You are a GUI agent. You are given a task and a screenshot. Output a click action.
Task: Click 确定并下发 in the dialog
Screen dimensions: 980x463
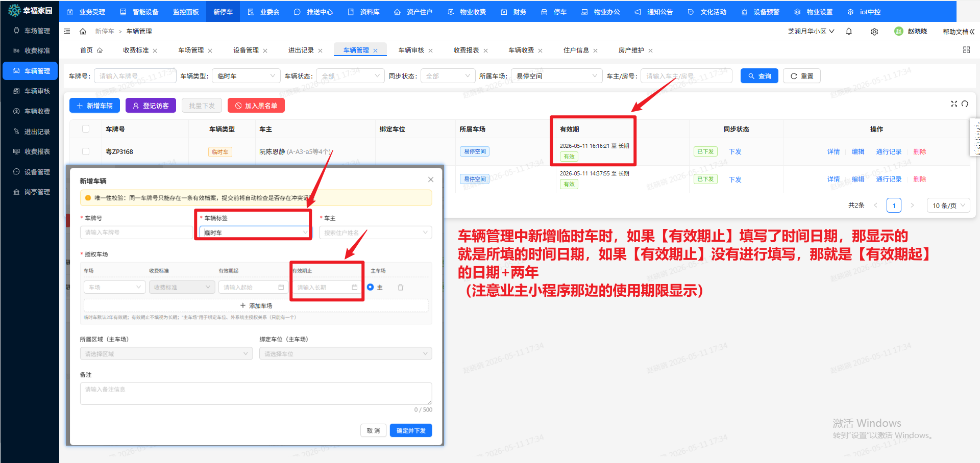tap(411, 430)
